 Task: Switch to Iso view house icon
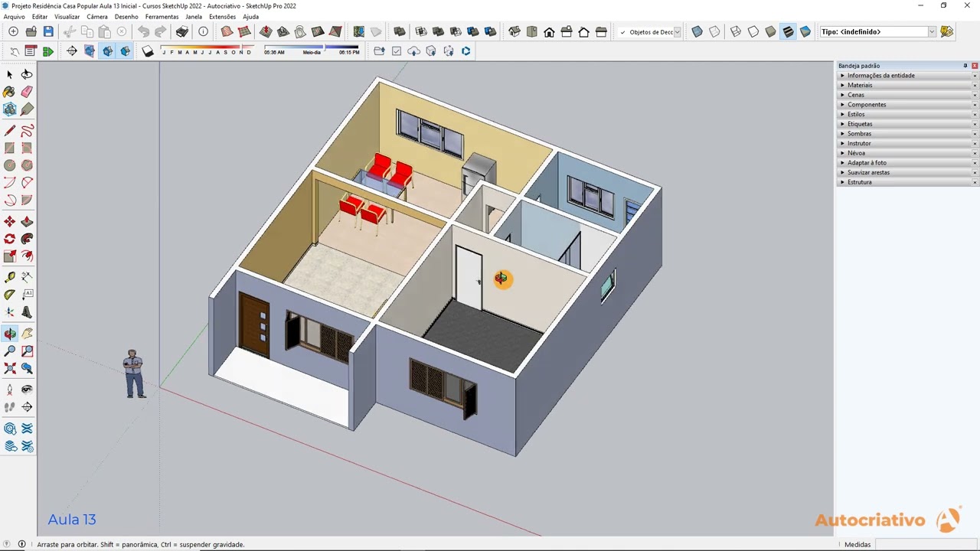pos(514,31)
